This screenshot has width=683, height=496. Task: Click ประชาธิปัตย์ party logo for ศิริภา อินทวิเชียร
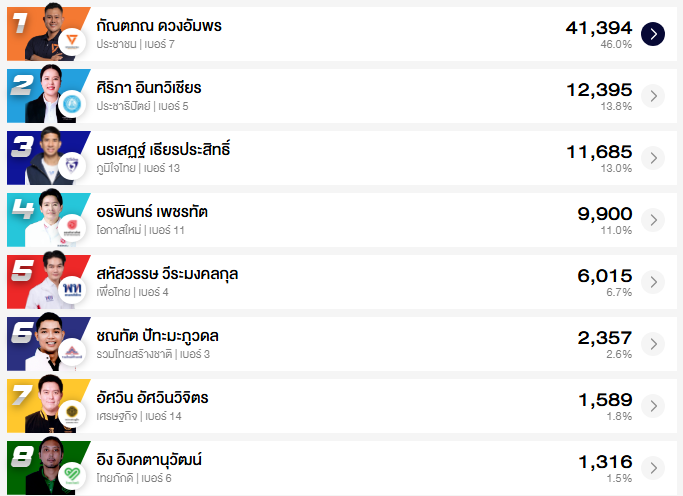[x=72, y=104]
